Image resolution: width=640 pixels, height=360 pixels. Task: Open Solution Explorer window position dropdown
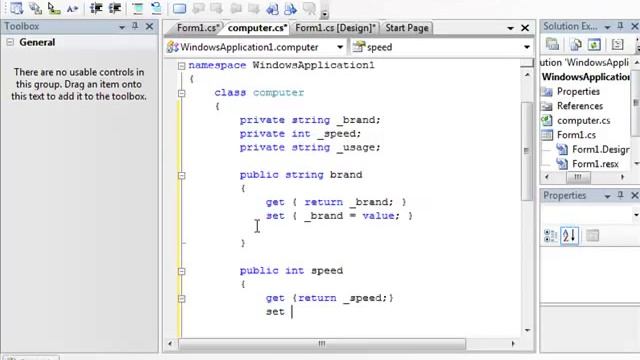pyautogui.click(x=607, y=27)
